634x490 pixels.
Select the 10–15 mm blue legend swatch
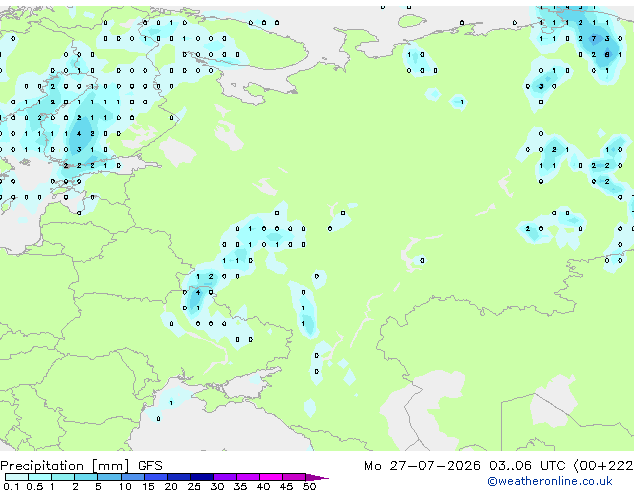132,477
